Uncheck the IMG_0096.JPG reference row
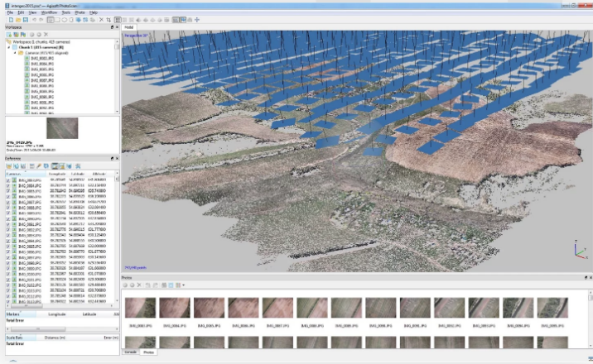 tap(8, 251)
